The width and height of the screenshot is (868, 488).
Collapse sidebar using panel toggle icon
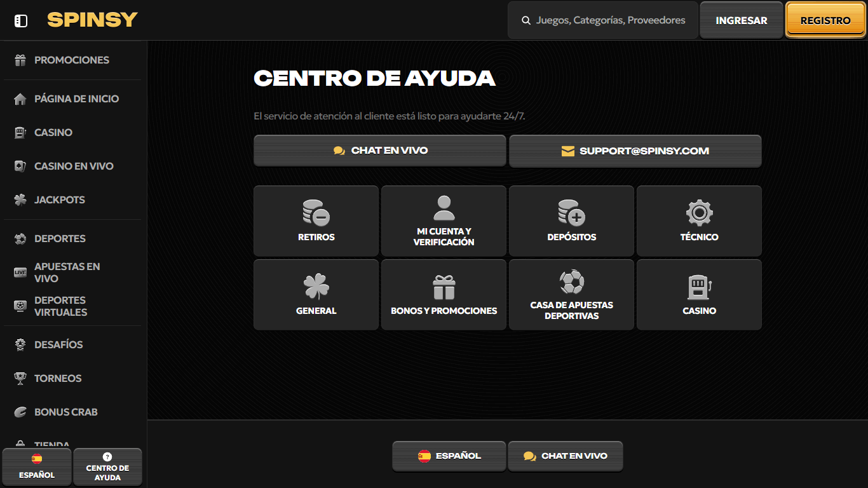click(x=21, y=21)
